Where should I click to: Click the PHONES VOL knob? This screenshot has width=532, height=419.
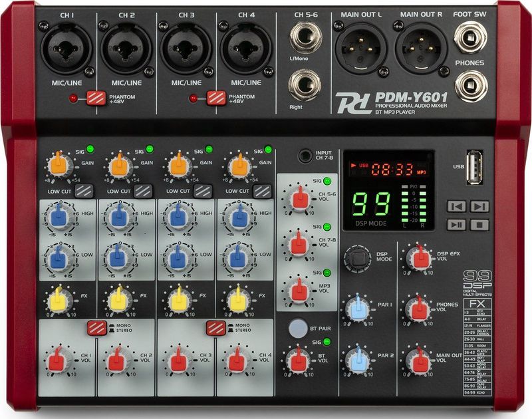click(x=418, y=310)
